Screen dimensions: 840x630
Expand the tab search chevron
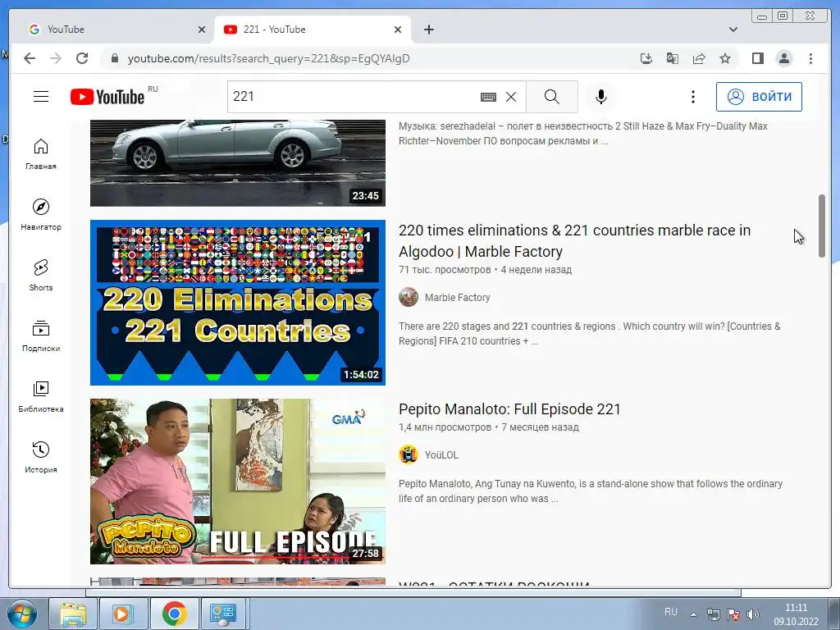[733, 30]
